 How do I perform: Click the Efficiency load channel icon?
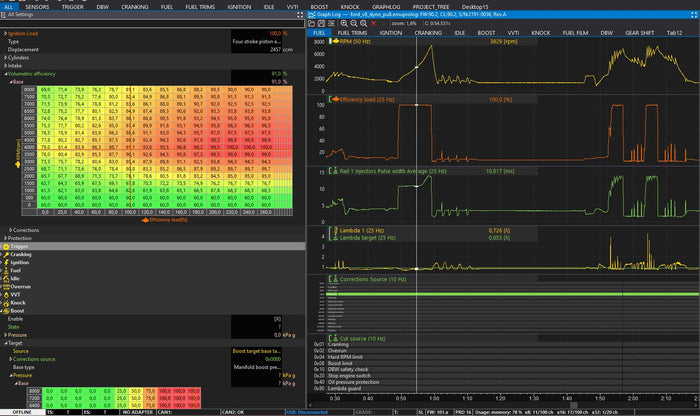(x=334, y=100)
